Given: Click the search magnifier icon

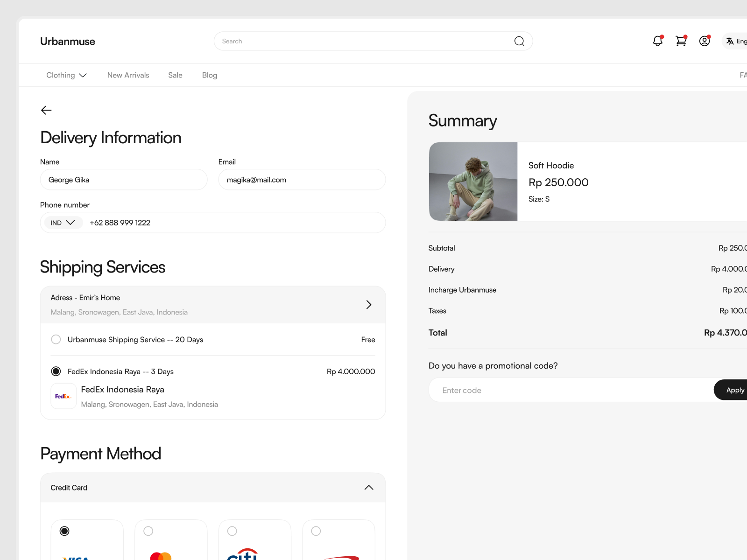Looking at the screenshot, I should (x=519, y=41).
